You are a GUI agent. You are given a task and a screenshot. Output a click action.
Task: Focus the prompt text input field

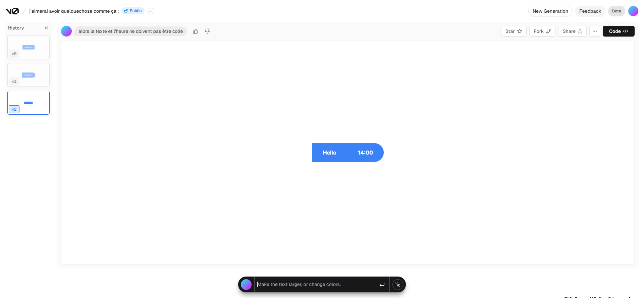[x=315, y=284]
